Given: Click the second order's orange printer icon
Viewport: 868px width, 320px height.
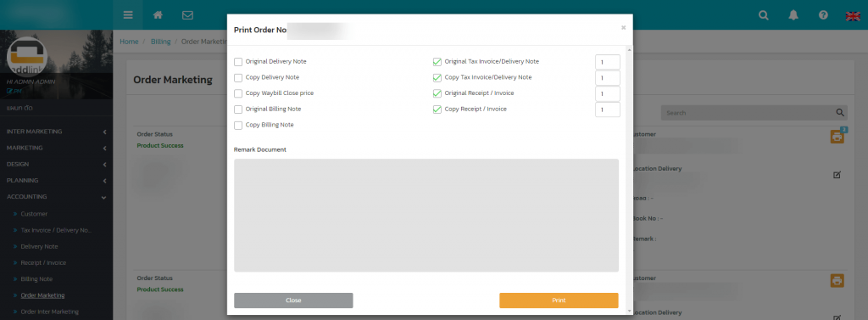Looking at the screenshot, I should pos(837,281).
